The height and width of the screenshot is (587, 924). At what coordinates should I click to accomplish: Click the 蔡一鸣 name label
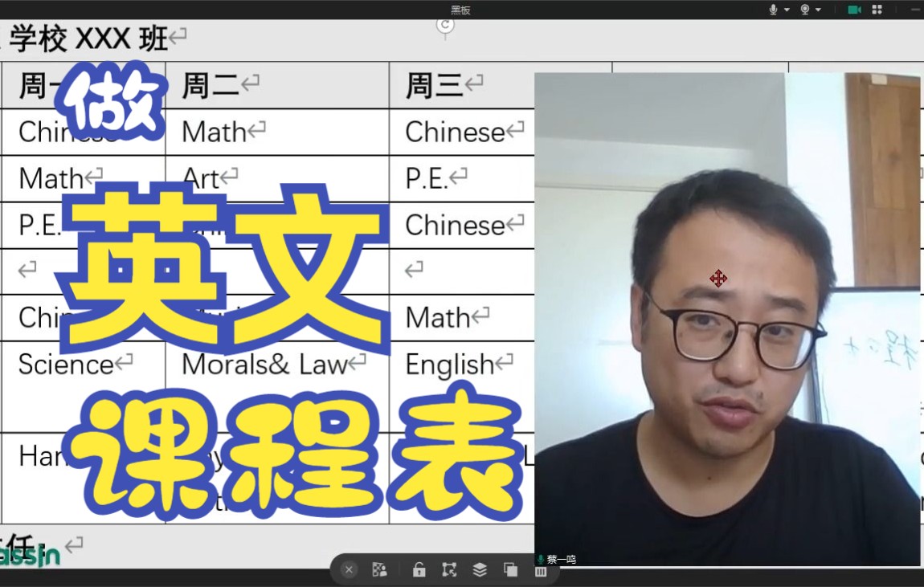click(560, 561)
